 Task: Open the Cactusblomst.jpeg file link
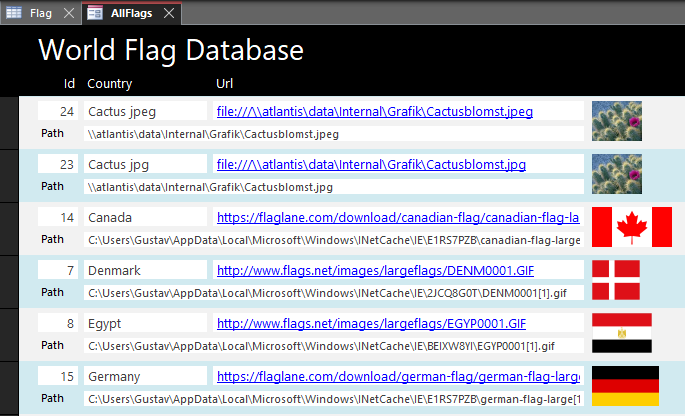coord(374,111)
